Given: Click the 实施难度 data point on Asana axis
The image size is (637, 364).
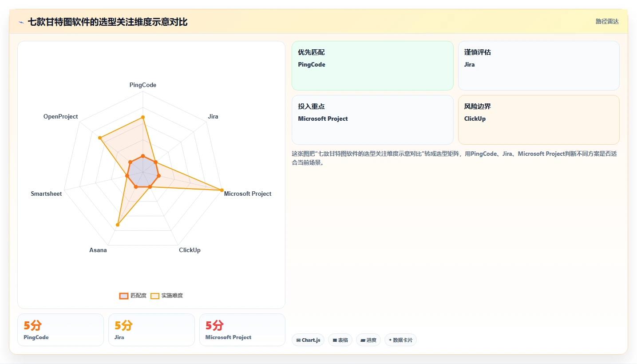Looking at the screenshot, I should [x=117, y=225].
